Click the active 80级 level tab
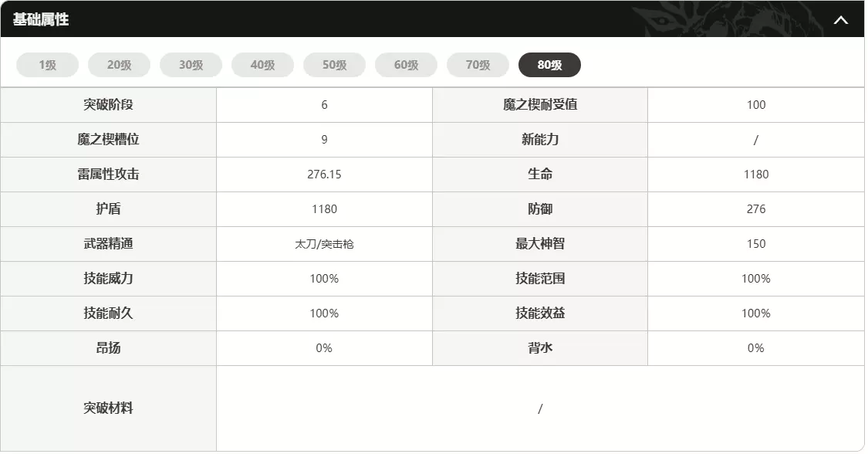 [549, 66]
